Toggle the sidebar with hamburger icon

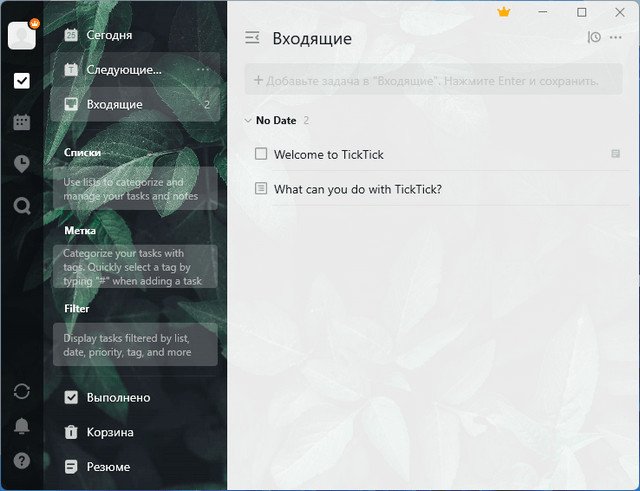tap(252, 38)
